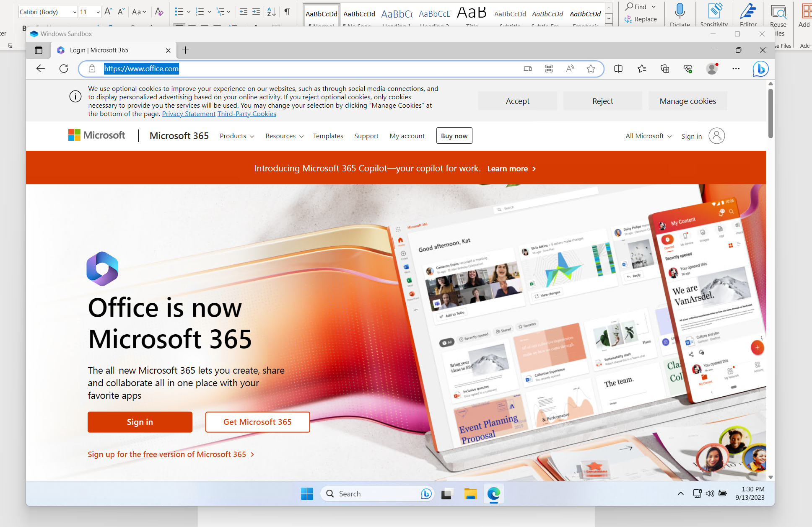Click the site lock icon in address bar
Screen dimensions: 812x527
(92, 69)
